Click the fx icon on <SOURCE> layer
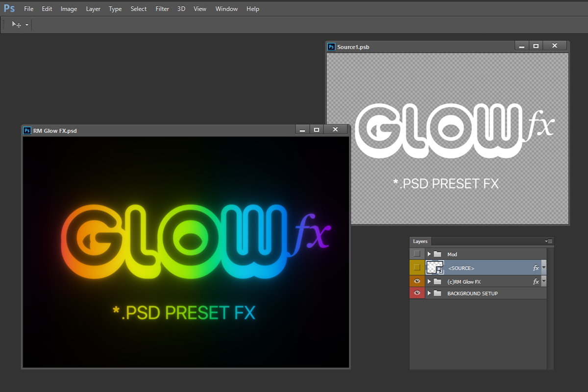This screenshot has width=588, height=392. click(536, 268)
